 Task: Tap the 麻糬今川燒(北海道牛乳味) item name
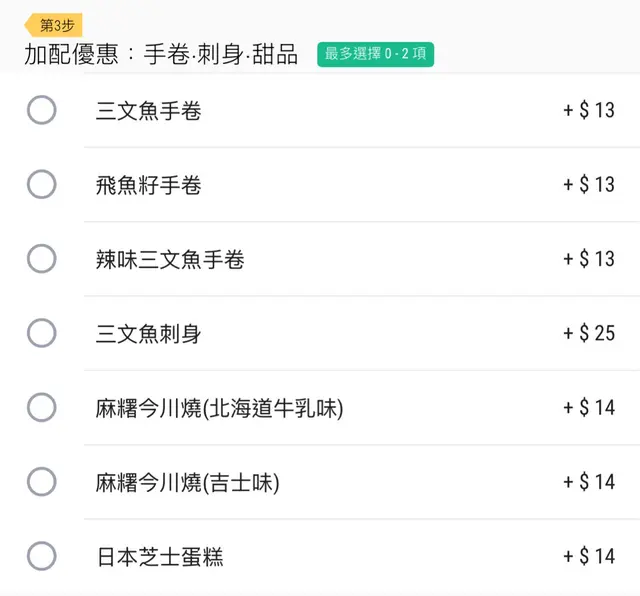click(x=220, y=408)
